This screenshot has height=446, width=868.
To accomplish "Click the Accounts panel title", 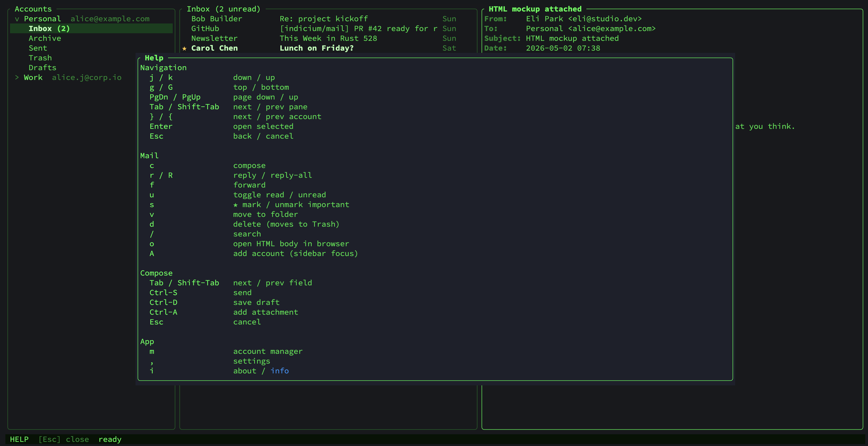I will click(33, 9).
